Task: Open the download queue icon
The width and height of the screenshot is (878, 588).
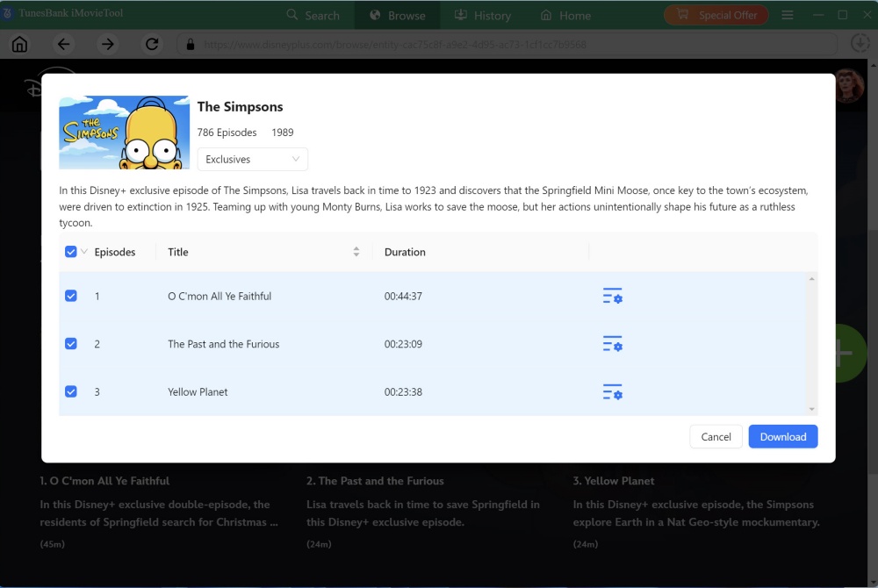Action: pyautogui.click(x=860, y=44)
